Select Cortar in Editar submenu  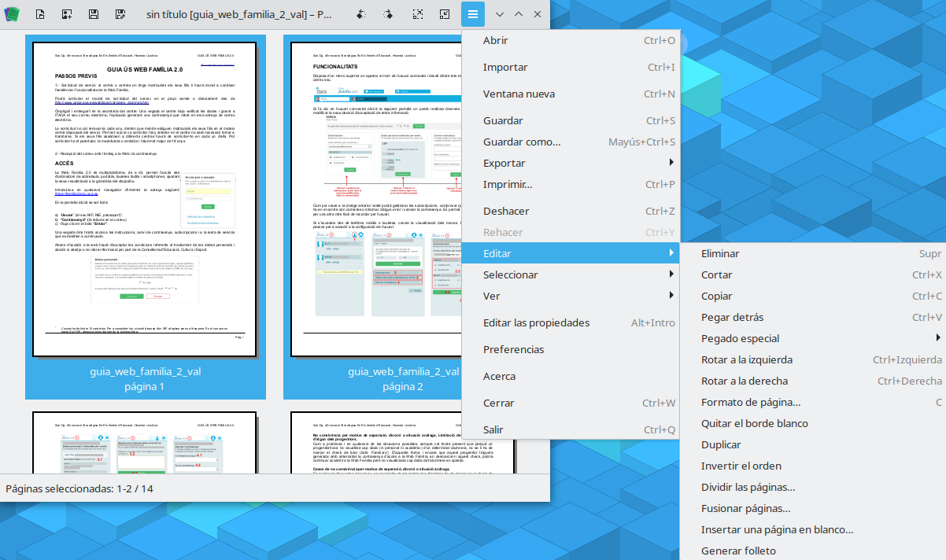pos(813,274)
